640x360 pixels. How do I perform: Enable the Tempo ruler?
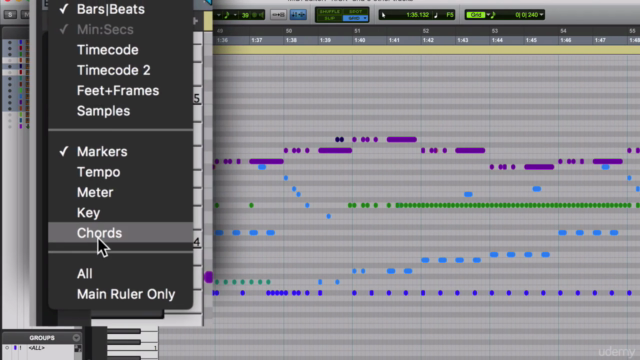click(120, 172)
